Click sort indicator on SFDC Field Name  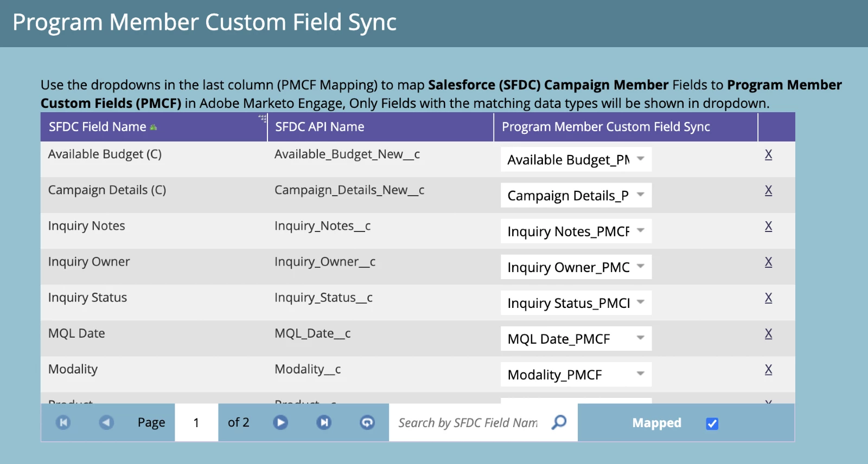point(154,127)
